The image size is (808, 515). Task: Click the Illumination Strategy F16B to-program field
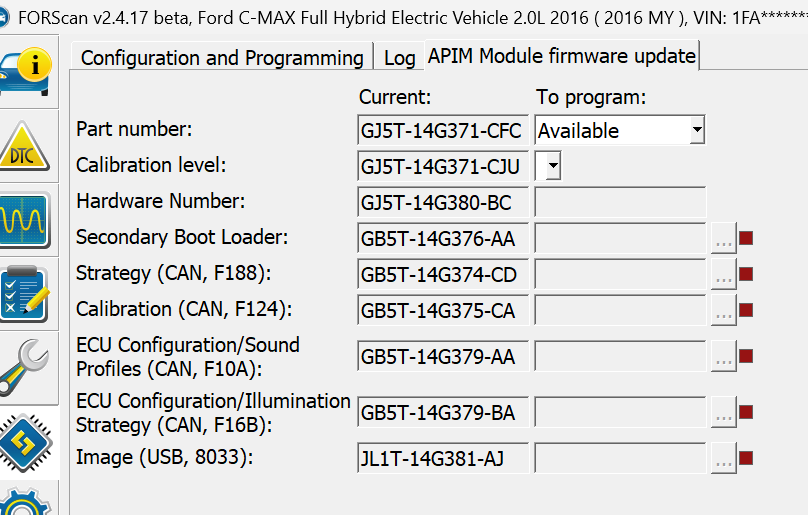620,412
